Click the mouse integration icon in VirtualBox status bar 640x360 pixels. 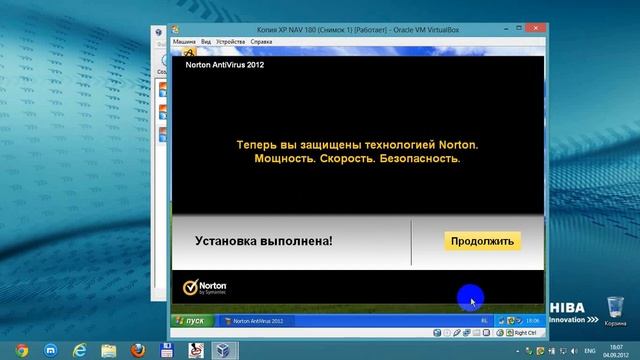pos(500,333)
